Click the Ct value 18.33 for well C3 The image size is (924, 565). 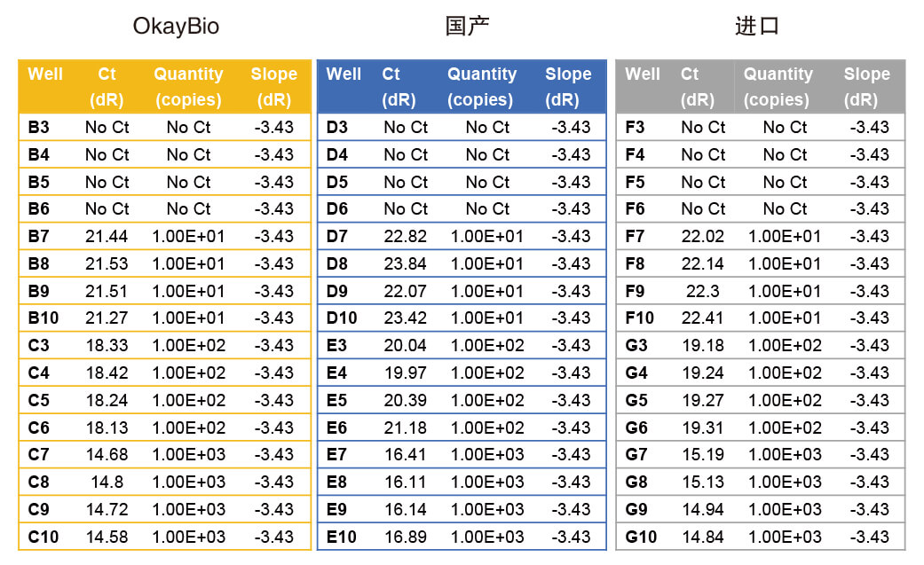(107, 346)
